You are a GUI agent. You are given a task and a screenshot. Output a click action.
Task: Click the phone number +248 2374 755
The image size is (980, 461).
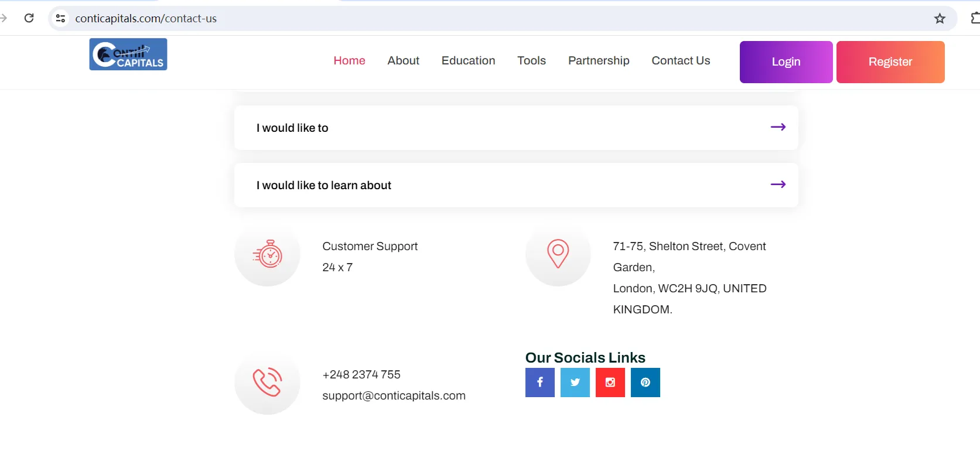click(361, 374)
